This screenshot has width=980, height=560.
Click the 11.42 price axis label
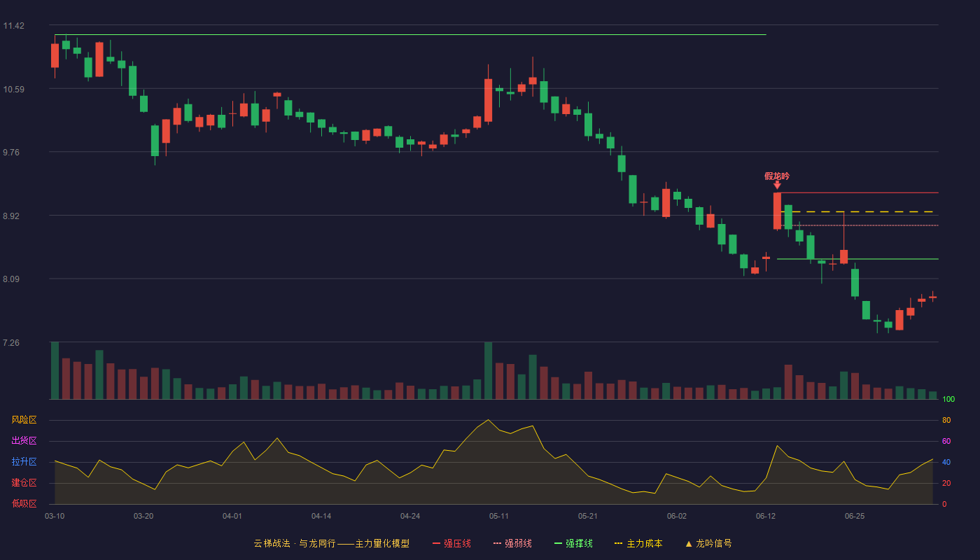point(13,26)
